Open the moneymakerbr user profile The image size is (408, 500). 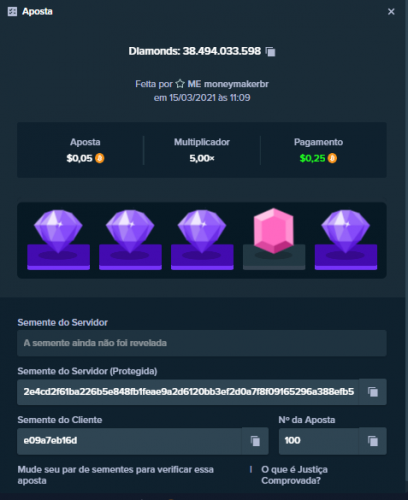click(x=228, y=84)
